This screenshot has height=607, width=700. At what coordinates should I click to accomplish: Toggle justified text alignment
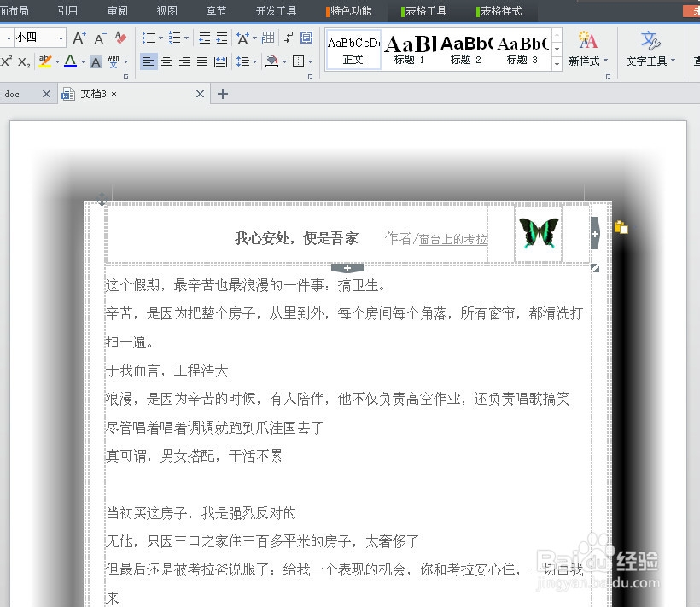pos(201,61)
